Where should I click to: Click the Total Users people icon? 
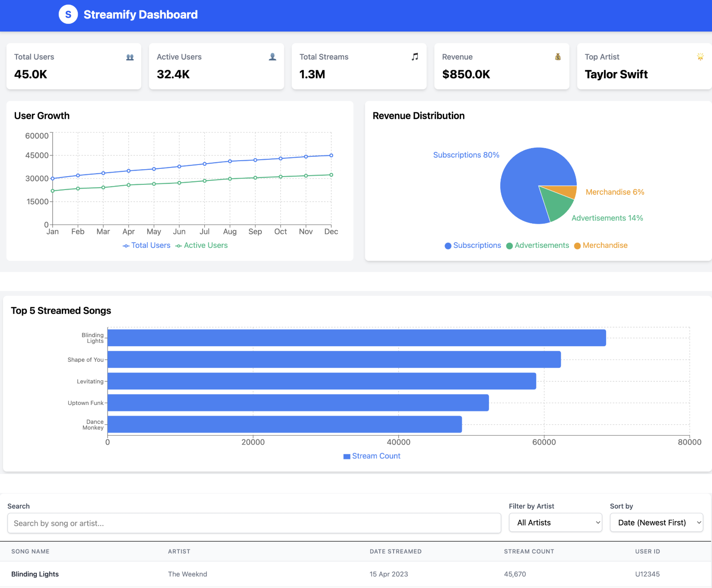pos(130,57)
